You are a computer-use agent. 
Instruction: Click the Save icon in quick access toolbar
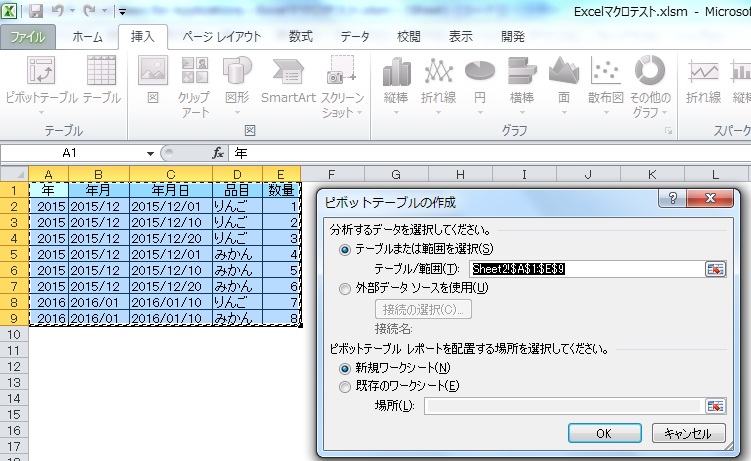[x=36, y=12]
